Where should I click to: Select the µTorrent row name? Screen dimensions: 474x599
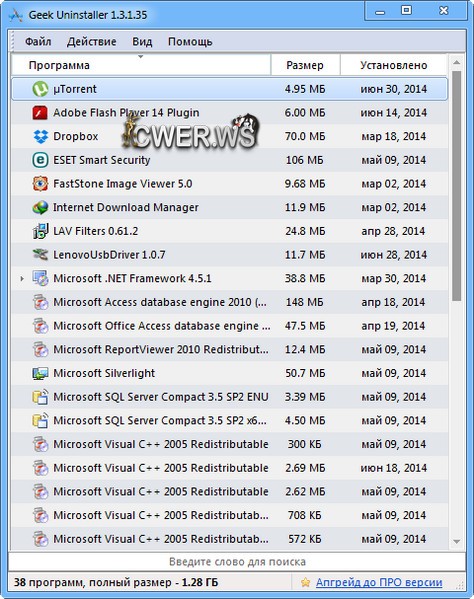pos(75,89)
